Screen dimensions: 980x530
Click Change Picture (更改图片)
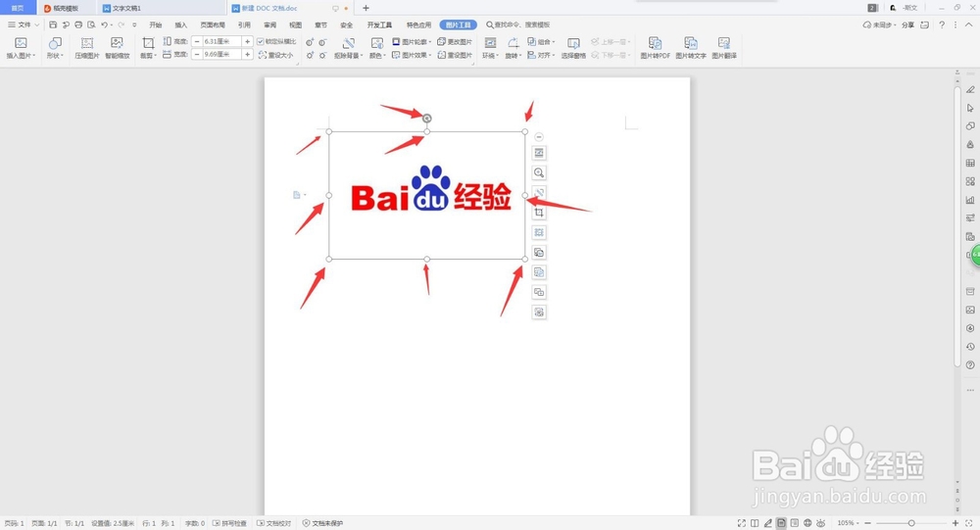click(x=455, y=42)
